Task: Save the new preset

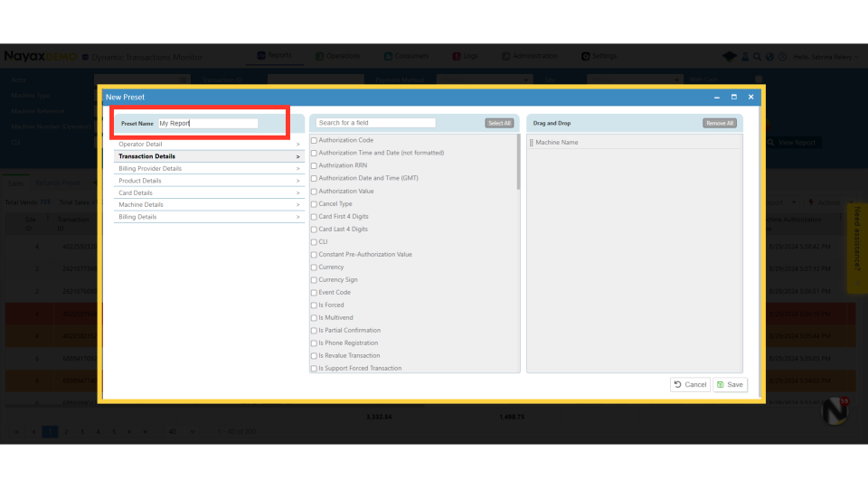Action: tap(730, 384)
